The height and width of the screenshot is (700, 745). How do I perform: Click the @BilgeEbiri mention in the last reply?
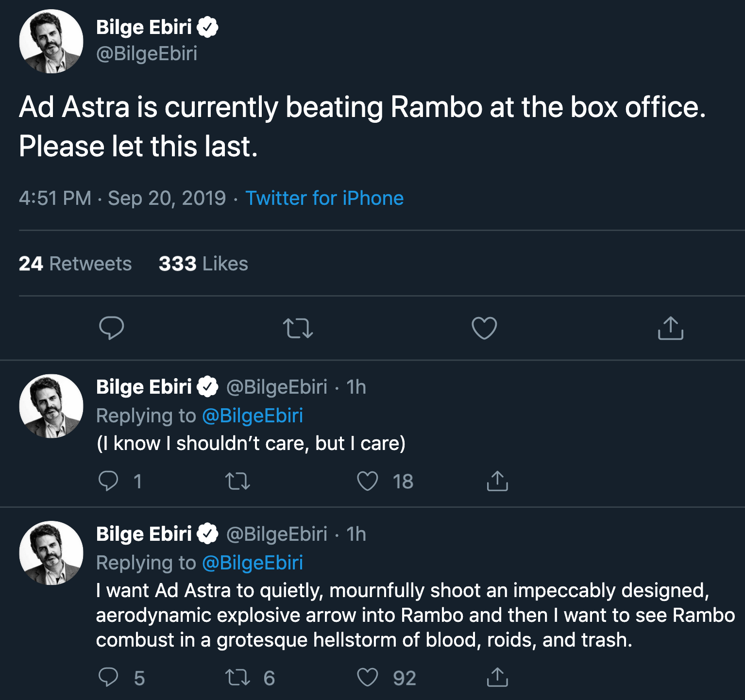pyautogui.click(x=252, y=563)
